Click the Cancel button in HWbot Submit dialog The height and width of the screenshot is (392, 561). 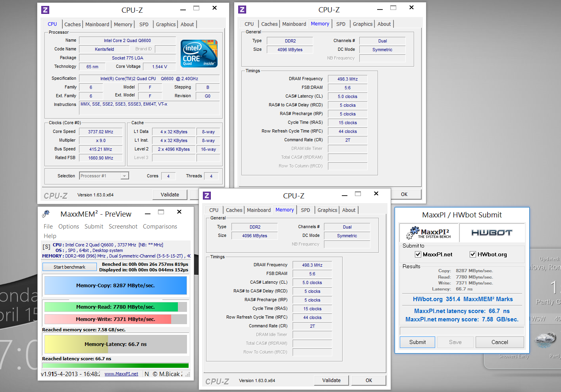pyautogui.click(x=500, y=342)
